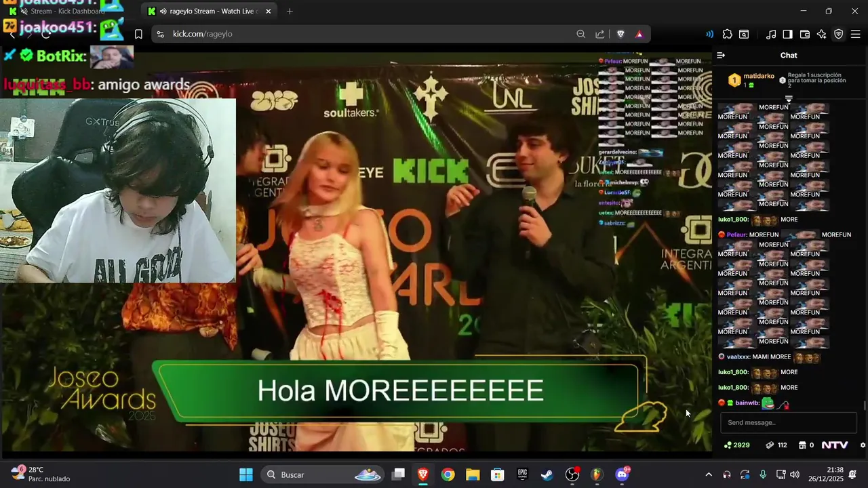Open Leo AI sparkle icon

point(822,34)
